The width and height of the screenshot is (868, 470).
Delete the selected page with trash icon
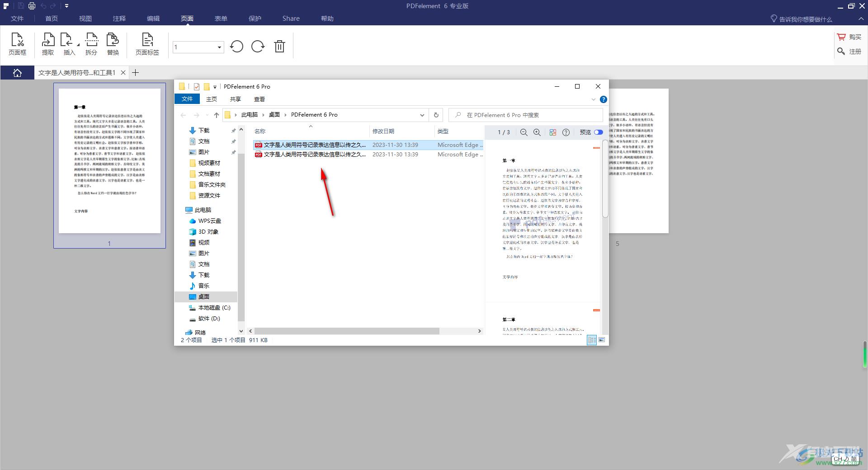[279, 47]
